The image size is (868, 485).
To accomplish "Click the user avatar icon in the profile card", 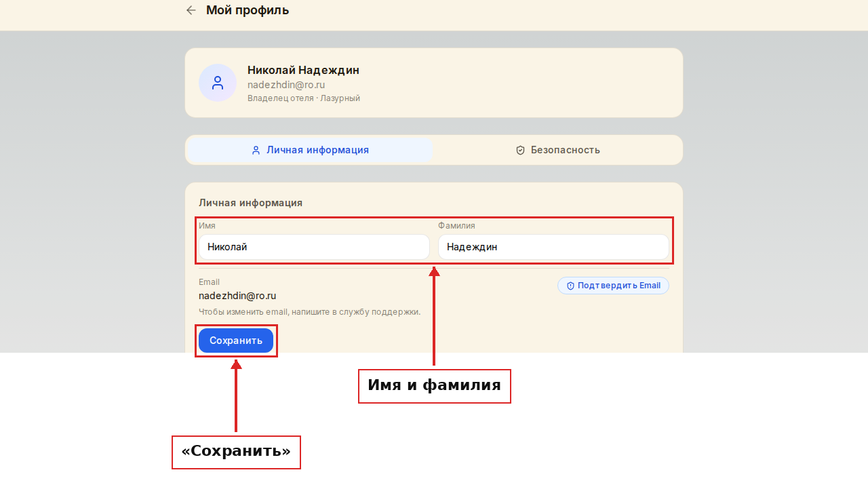I will point(218,83).
